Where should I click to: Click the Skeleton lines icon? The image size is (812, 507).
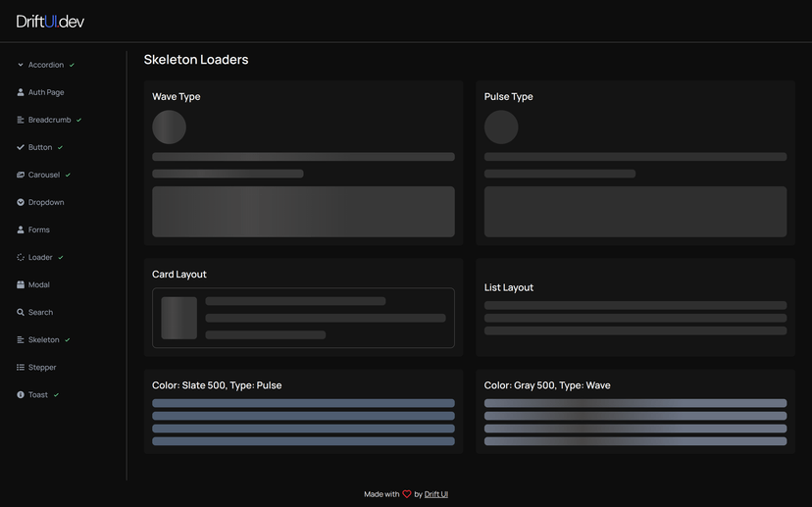click(x=21, y=339)
